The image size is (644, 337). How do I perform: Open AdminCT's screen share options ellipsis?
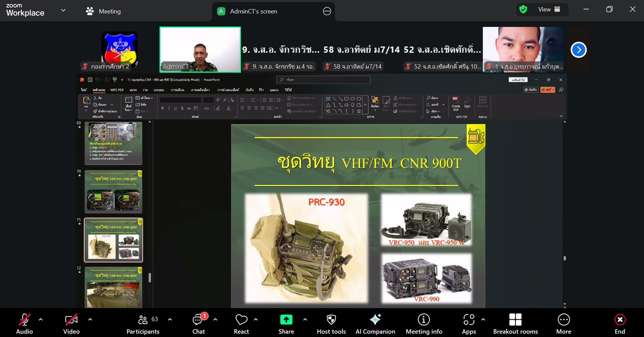[327, 11]
